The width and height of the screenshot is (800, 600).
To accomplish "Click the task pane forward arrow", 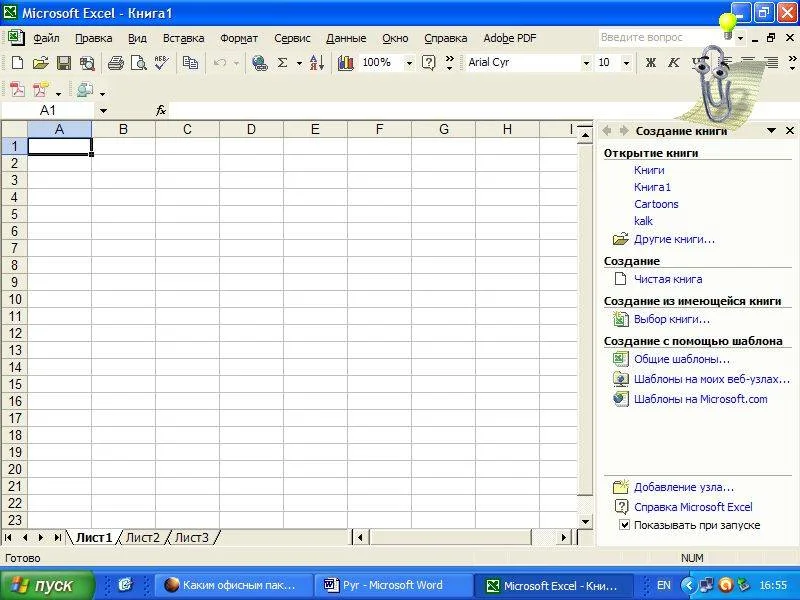I will [x=623, y=131].
